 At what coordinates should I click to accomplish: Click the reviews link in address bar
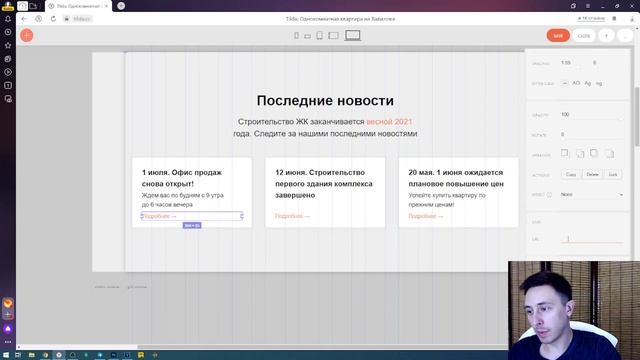click(591, 19)
